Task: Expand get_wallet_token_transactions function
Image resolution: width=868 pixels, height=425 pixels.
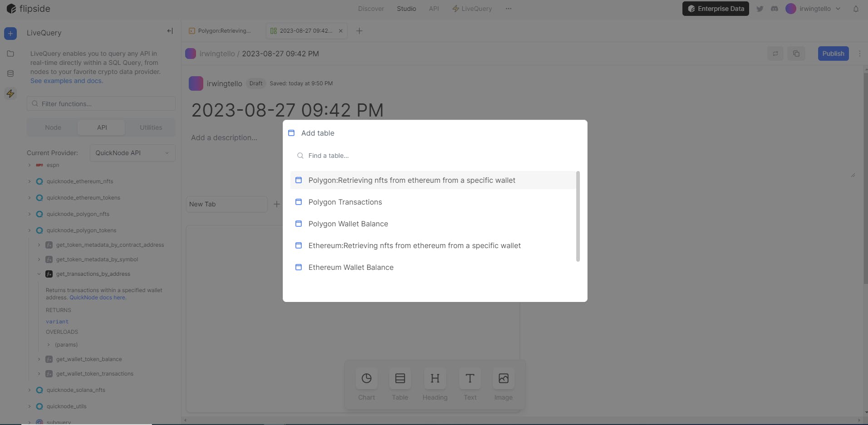Action: 39,374
